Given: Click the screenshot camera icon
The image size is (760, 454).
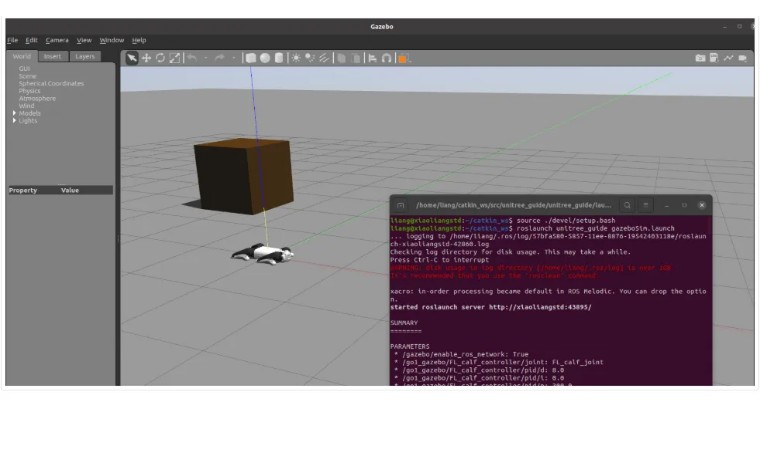Looking at the screenshot, I should (700, 58).
